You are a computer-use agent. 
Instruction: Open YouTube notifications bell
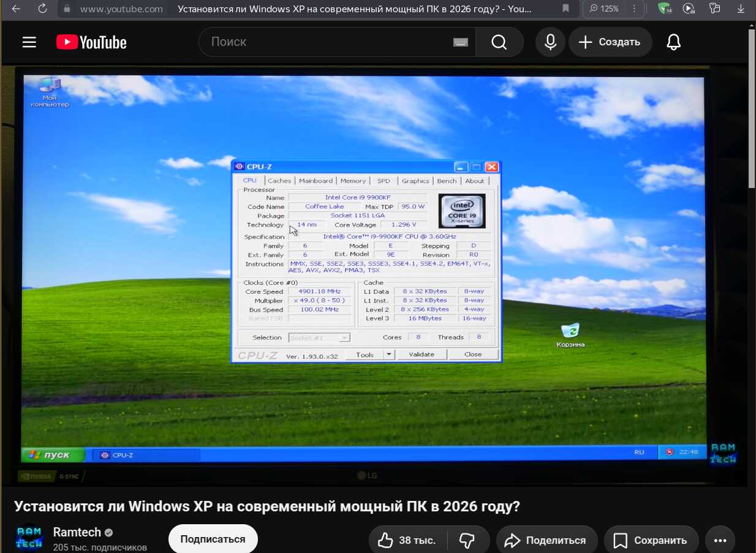(x=674, y=42)
